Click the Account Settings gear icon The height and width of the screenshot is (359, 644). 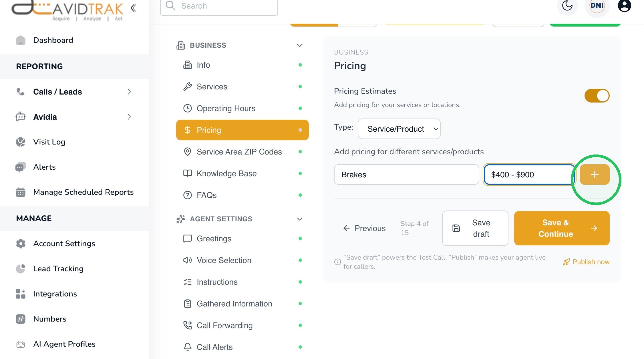click(x=21, y=244)
